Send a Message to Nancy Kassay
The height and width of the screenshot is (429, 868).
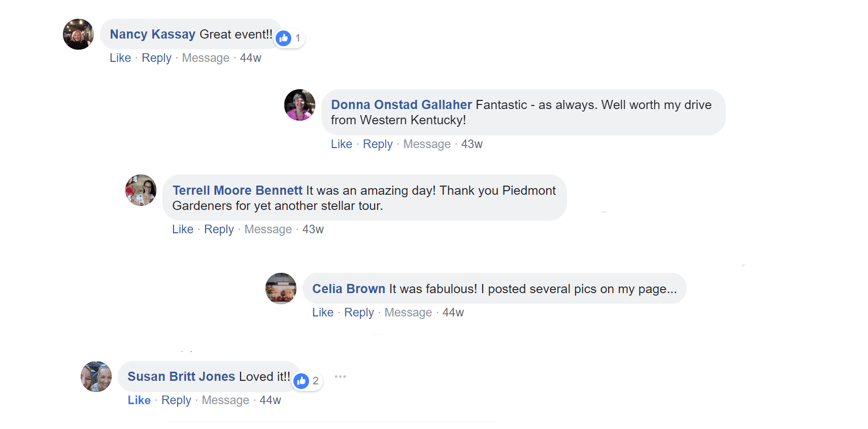click(205, 58)
